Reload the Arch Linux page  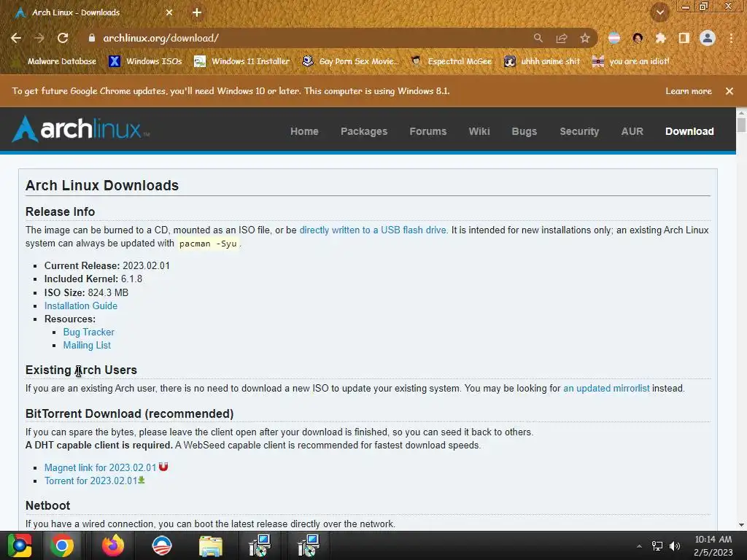click(63, 38)
